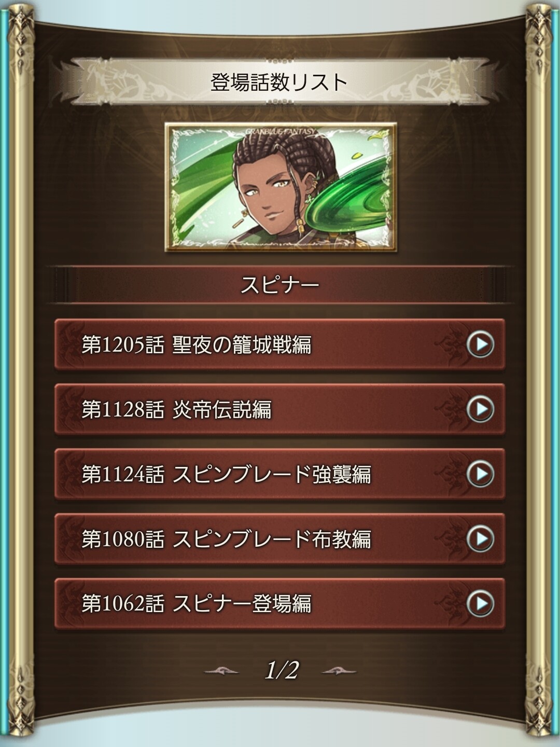Click the left page arrow beside 1/2
The width and height of the screenshot is (560, 747).
(222, 671)
